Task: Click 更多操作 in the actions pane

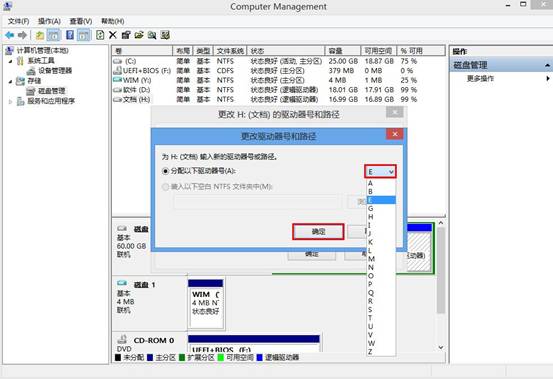Action: [x=480, y=79]
